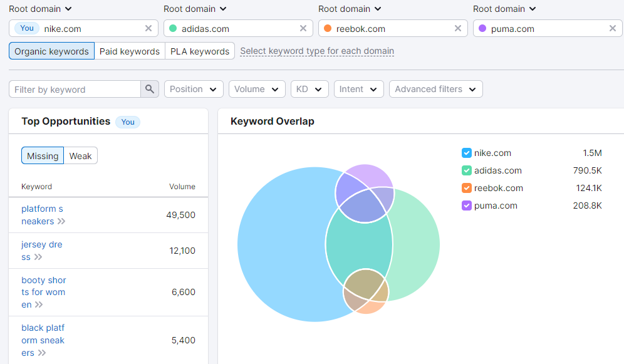This screenshot has width=624, height=364.
Task: Open the platform sneakers keyword link
Action: (42, 215)
